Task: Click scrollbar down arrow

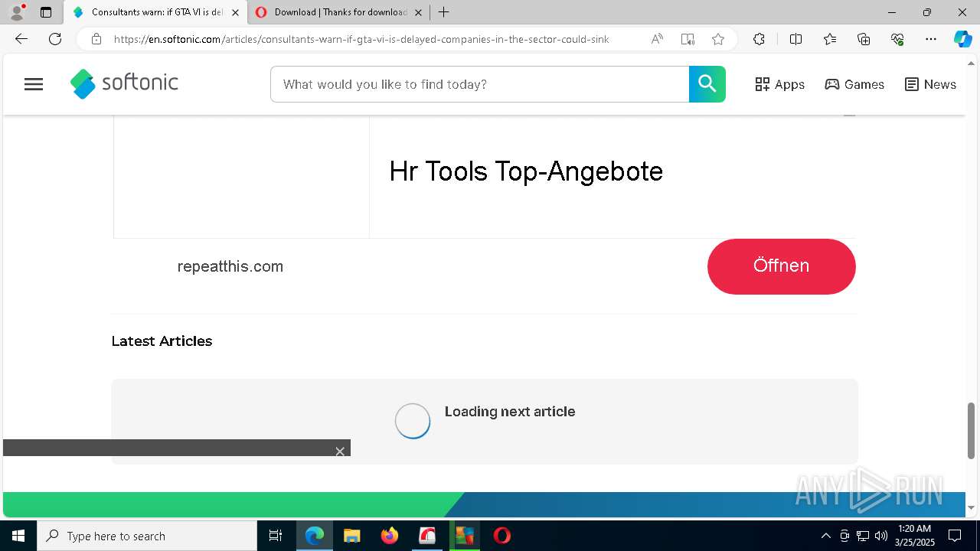Action: (x=972, y=507)
